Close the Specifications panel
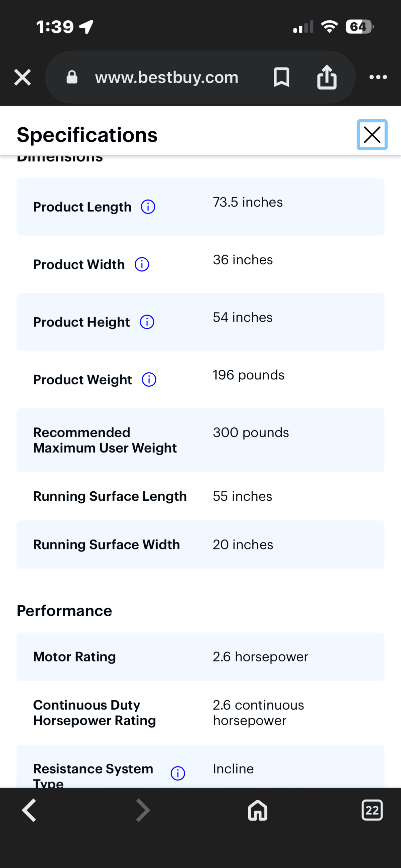This screenshot has height=868, width=401. [x=372, y=135]
